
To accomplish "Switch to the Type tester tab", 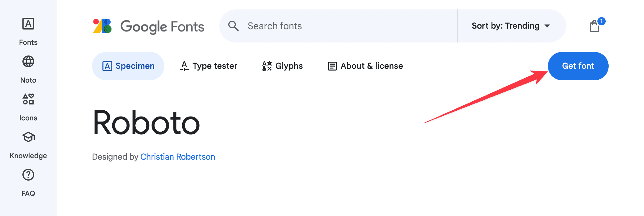I will (x=208, y=66).
